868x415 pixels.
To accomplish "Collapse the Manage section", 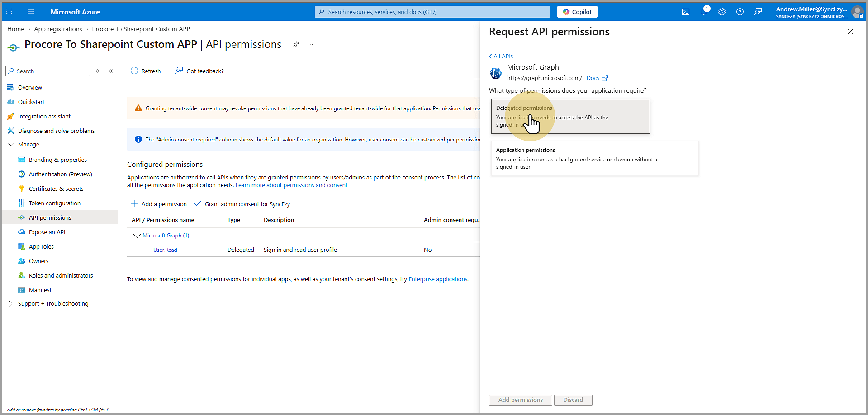I will click(11, 145).
